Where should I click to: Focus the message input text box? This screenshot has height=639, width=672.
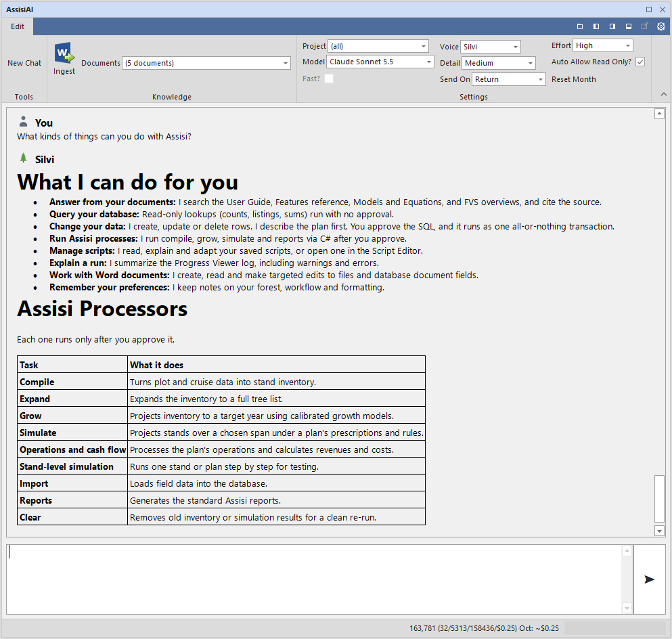(314, 579)
